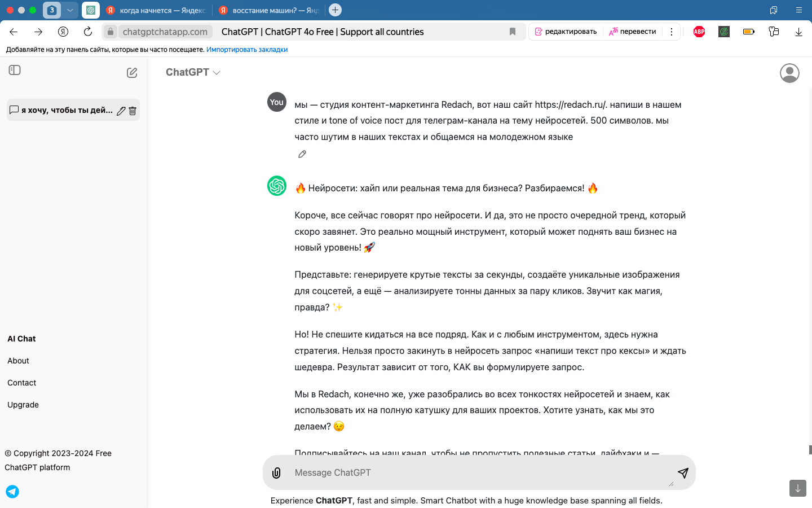Click the "© Copyright 2023-2024 Free" text
Image resolution: width=812 pixels, height=508 pixels.
point(58,453)
